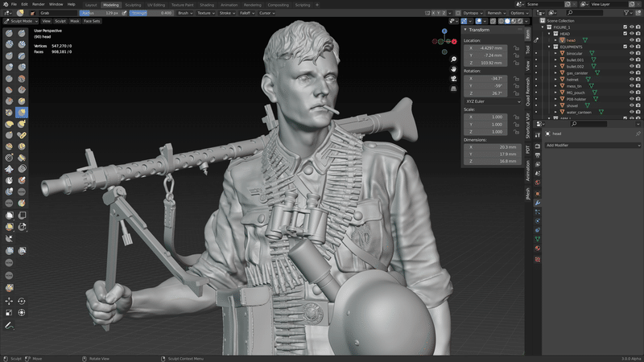Open the Sculpt Mode dropdown
The width and height of the screenshot is (644, 362).
coord(21,21)
